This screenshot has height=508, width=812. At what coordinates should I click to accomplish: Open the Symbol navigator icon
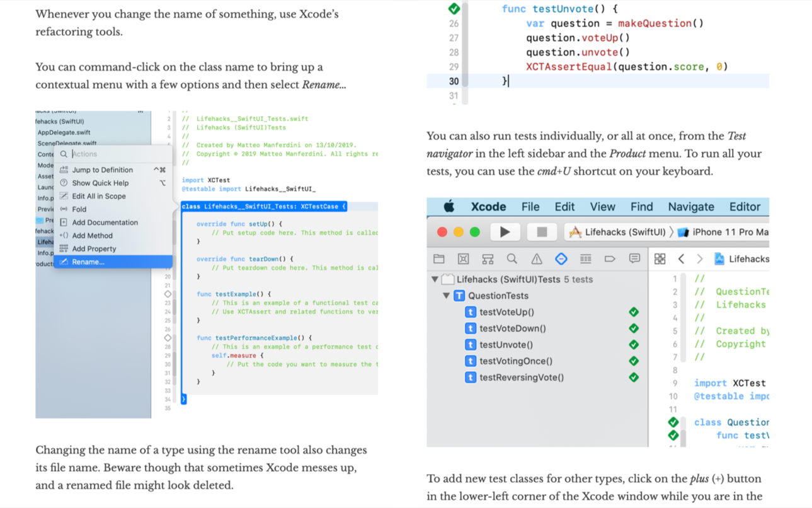pos(488,259)
